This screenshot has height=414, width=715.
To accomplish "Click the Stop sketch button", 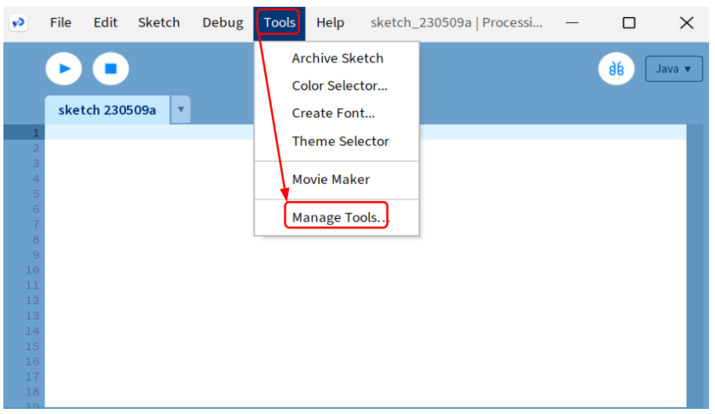I will click(110, 69).
